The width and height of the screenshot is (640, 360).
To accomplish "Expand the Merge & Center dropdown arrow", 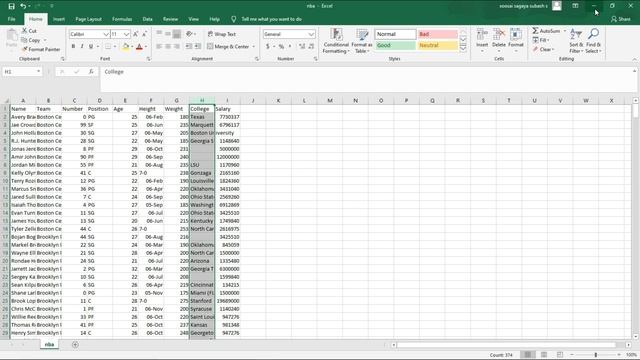I will pyautogui.click(x=253, y=47).
